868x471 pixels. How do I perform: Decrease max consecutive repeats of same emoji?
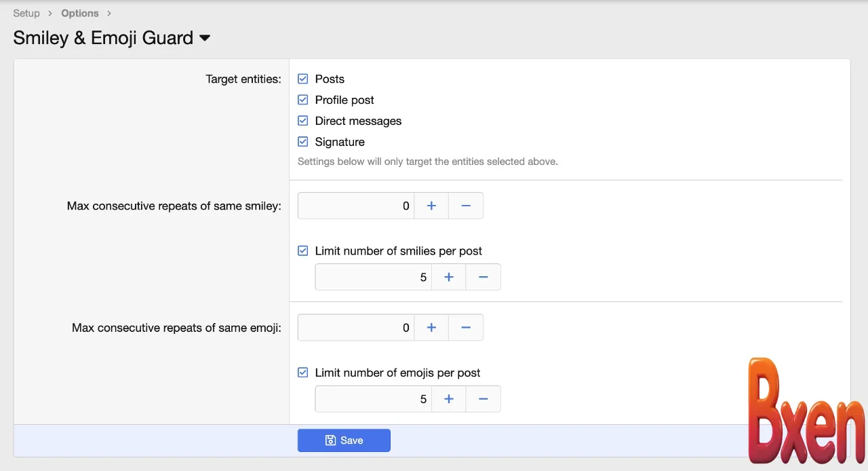click(466, 328)
